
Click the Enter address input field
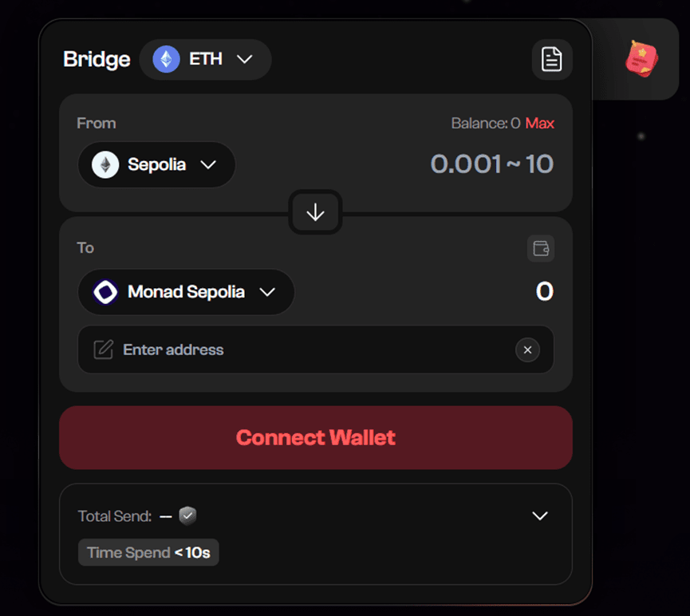[316, 349]
